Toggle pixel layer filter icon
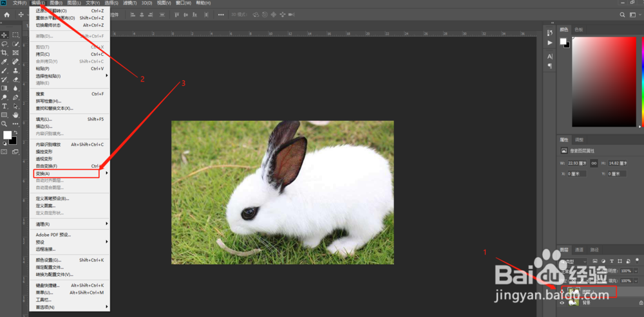This screenshot has height=317, width=644. [x=595, y=261]
